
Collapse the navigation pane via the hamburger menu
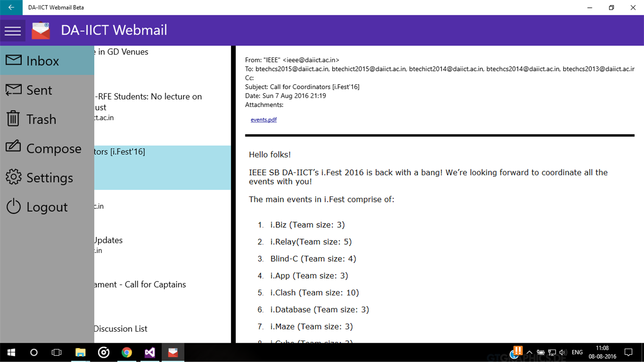(12, 30)
